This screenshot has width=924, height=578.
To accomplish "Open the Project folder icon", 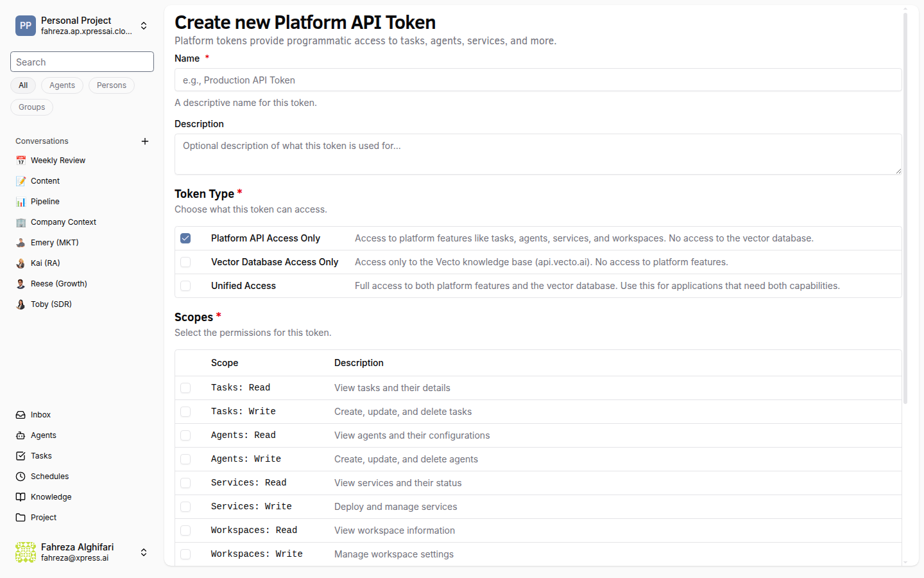I will [21, 518].
